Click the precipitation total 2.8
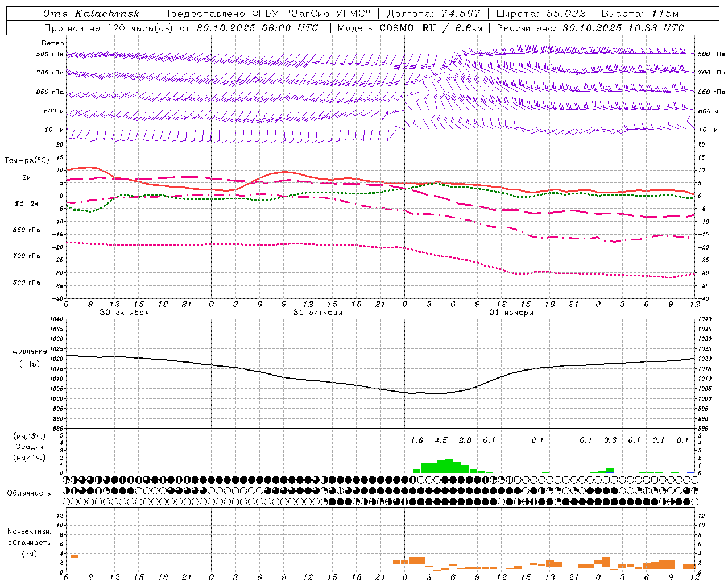The width and height of the screenshot is (728, 582). [465, 440]
